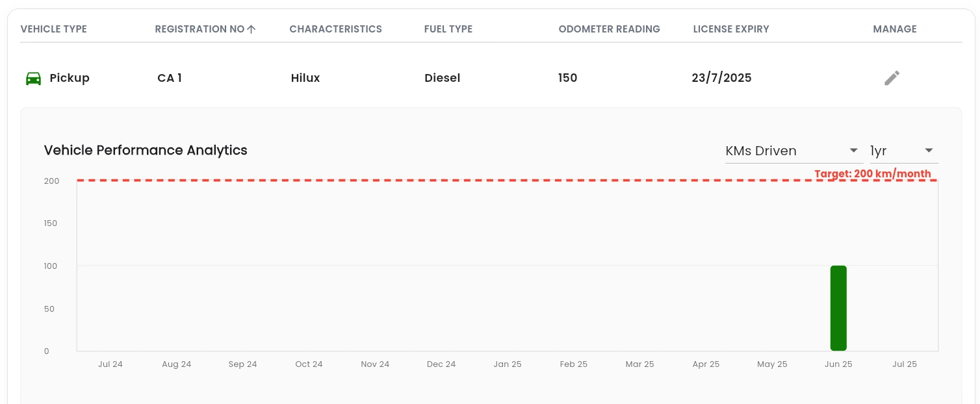The image size is (980, 404).
Task: Click the Fuel Type column header
Action: click(448, 29)
